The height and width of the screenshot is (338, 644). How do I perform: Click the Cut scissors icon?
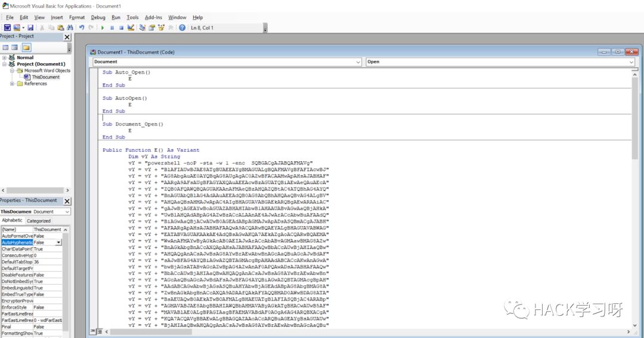click(42, 27)
